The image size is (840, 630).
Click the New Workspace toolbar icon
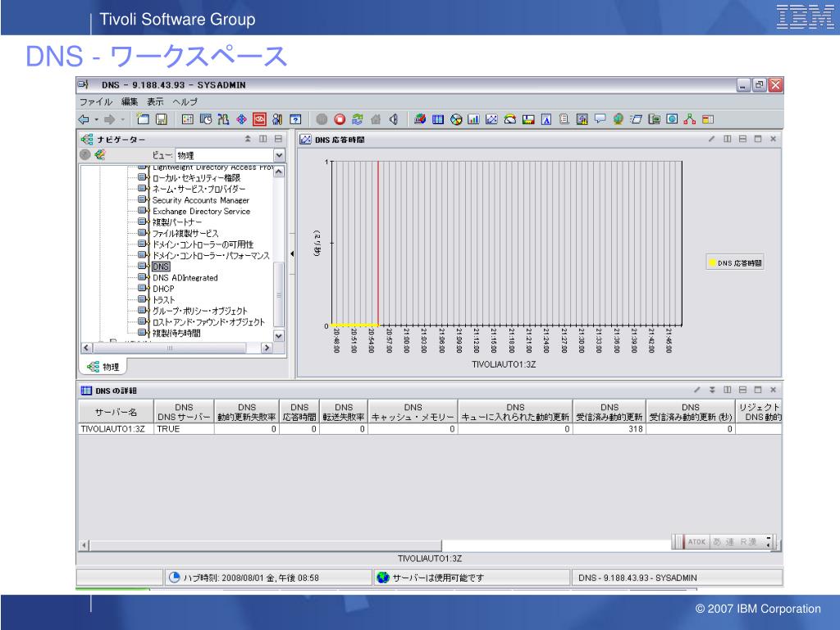pos(143,119)
